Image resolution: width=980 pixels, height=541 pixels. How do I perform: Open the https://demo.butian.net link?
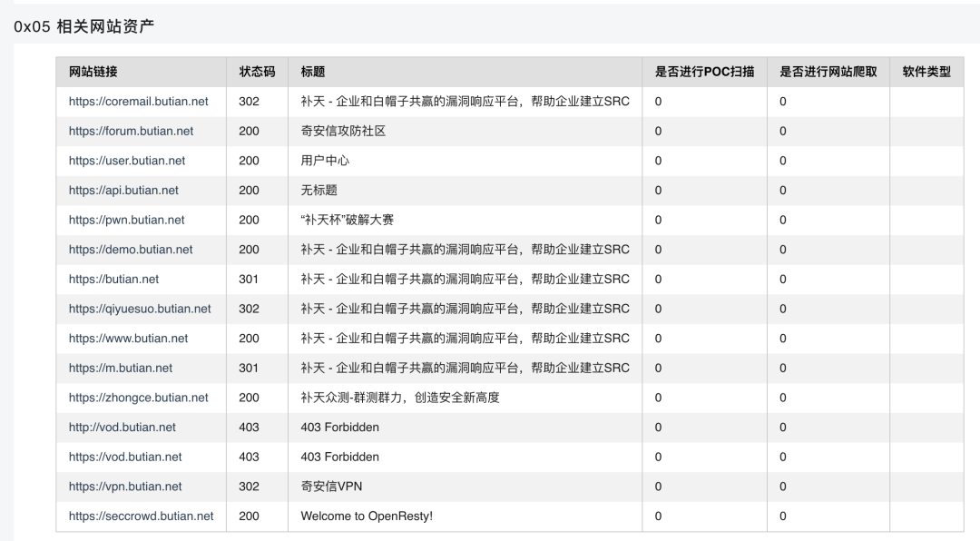pyautogui.click(x=131, y=250)
